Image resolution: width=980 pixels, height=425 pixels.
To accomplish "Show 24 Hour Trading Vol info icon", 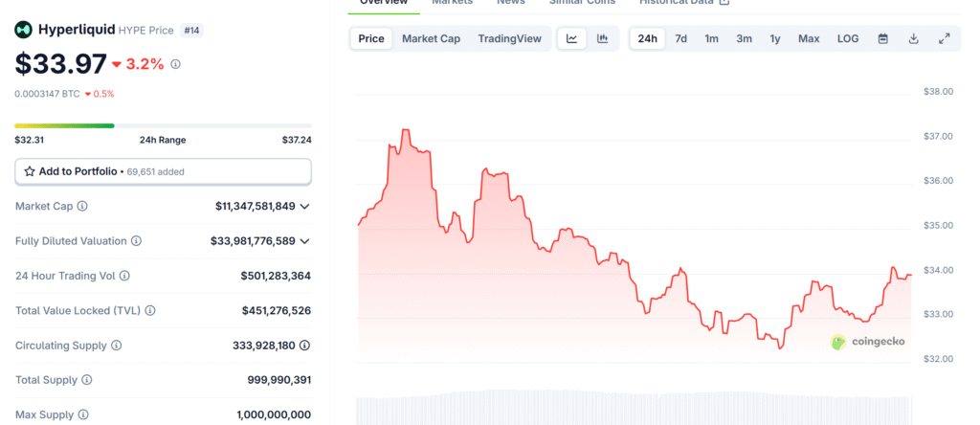I will point(124,276).
